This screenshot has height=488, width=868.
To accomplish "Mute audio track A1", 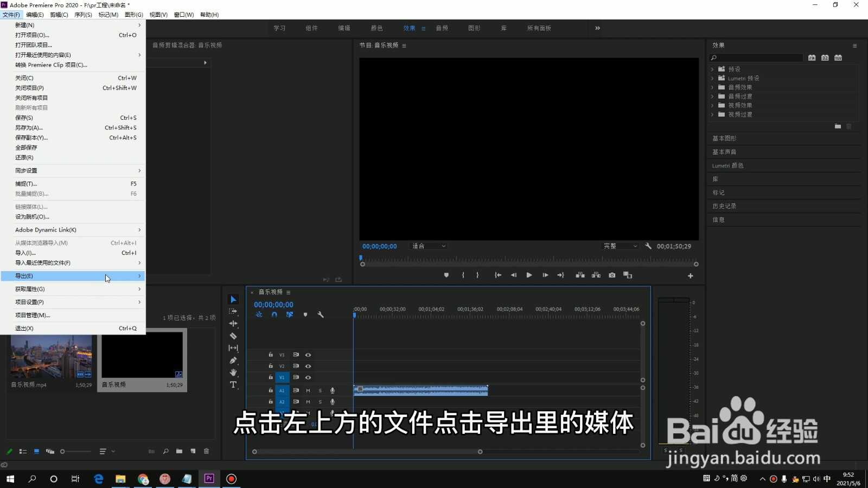I will click(308, 390).
